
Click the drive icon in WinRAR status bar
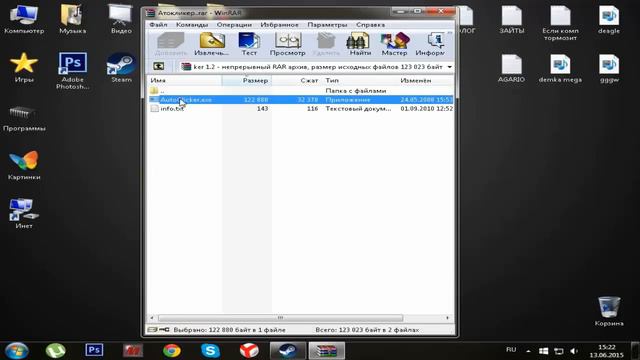[153, 329]
